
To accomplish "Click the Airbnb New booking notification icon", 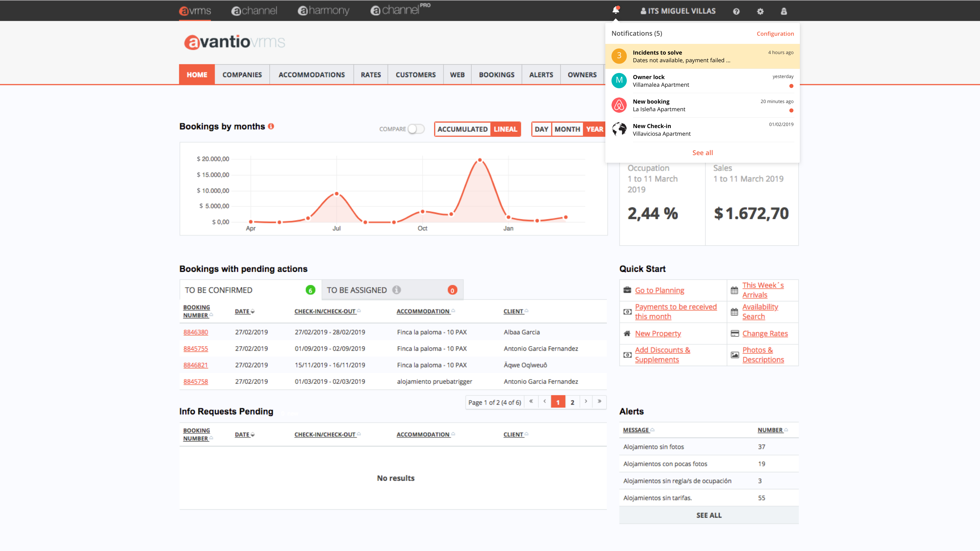I will tap(619, 105).
